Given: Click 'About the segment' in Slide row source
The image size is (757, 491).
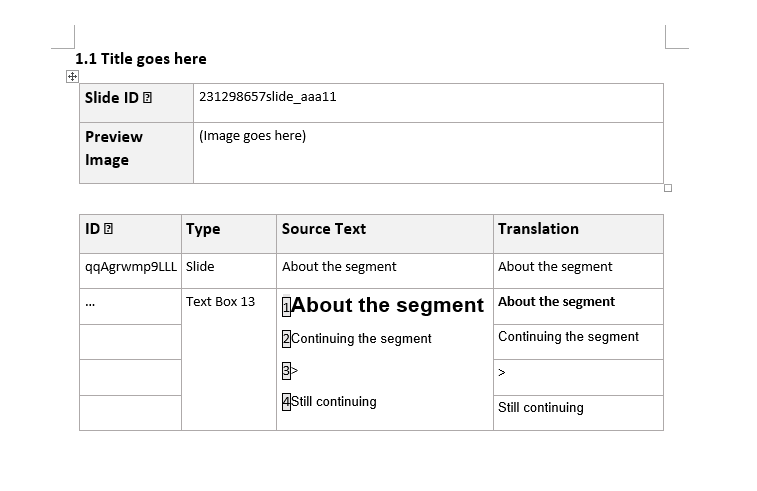Looking at the screenshot, I should (x=339, y=267).
